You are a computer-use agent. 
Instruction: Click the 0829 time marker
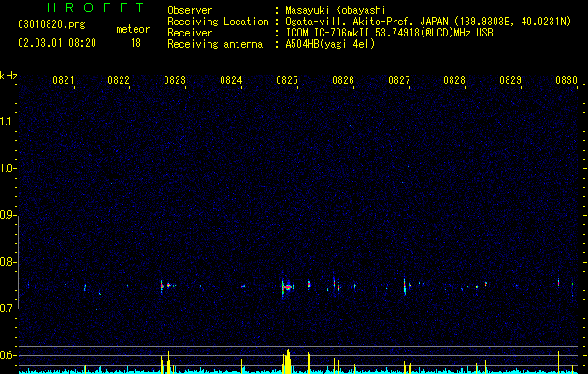510,80
